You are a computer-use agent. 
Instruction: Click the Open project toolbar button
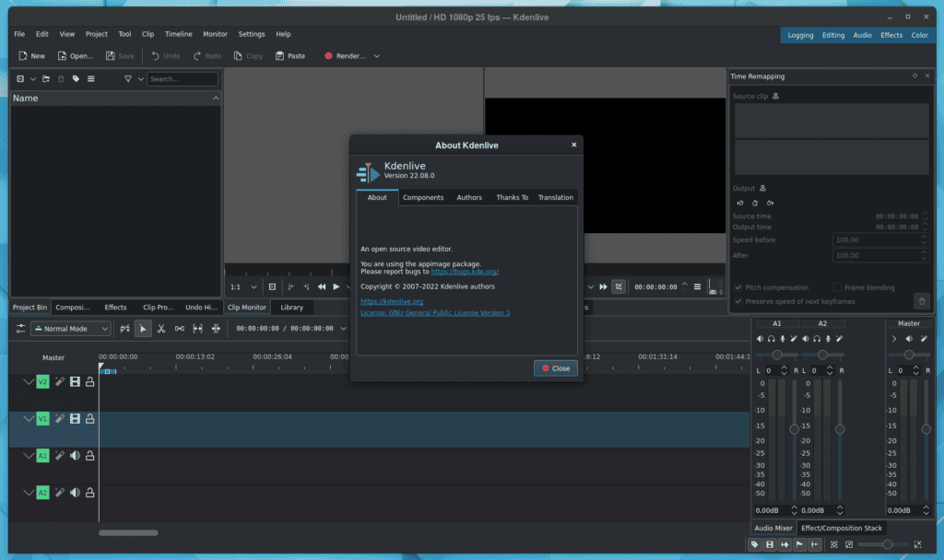coord(76,56)
